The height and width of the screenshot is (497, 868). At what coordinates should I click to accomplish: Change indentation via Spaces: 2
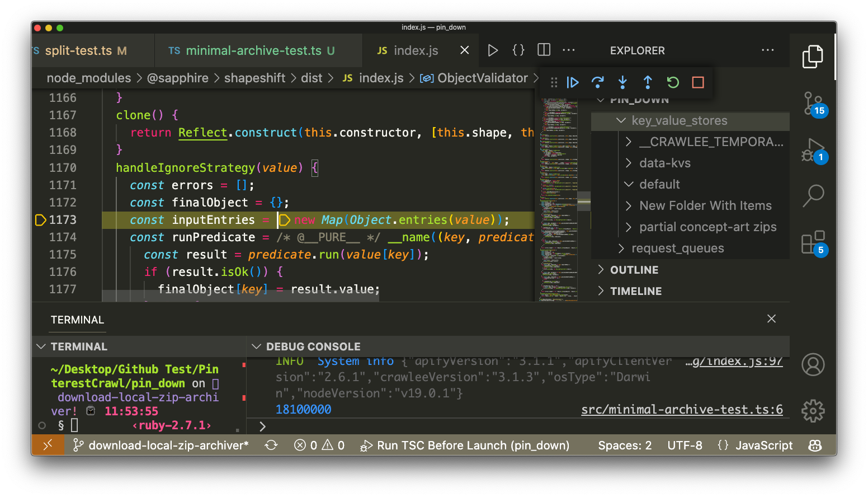(x=625, y=445)
